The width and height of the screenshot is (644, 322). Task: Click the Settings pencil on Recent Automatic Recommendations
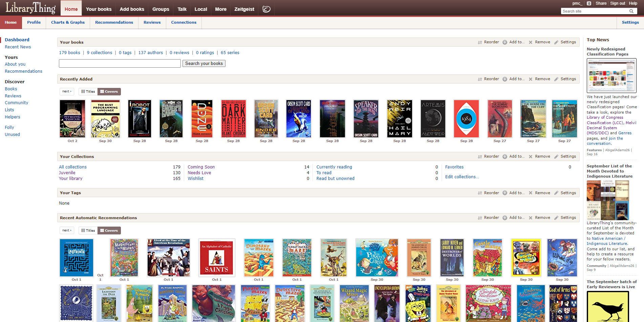pos(556,217)
